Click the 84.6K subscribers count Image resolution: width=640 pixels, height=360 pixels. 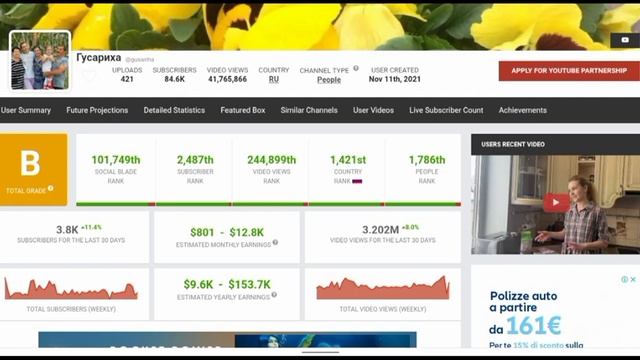point(175,79)
